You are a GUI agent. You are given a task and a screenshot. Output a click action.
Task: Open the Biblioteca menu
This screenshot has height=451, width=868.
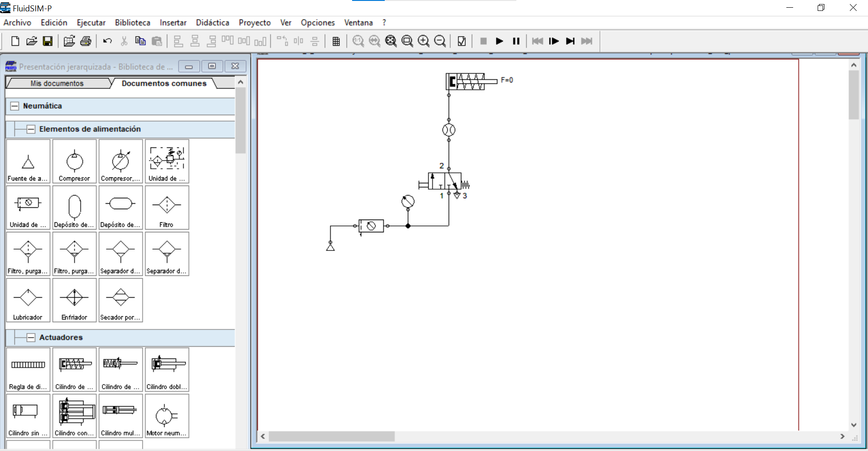click(x=132, y=23)
